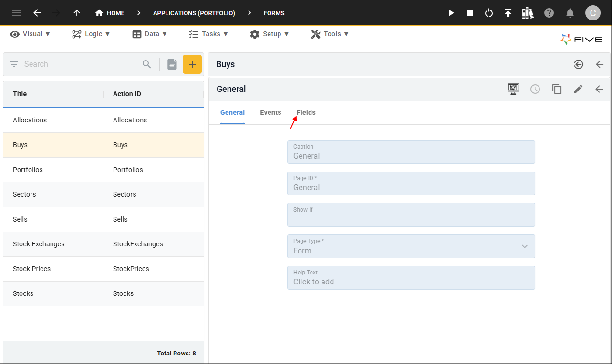Click into the Search input field
The image size is (612, 364).
click(x=81, y=64)
